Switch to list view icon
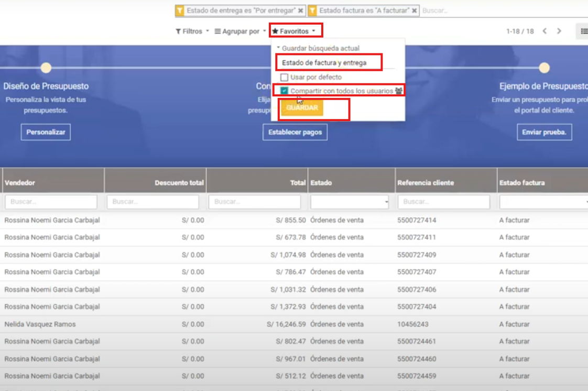This screenshot has height=391, width=588. pyautogui.click(x=583, y=31)
